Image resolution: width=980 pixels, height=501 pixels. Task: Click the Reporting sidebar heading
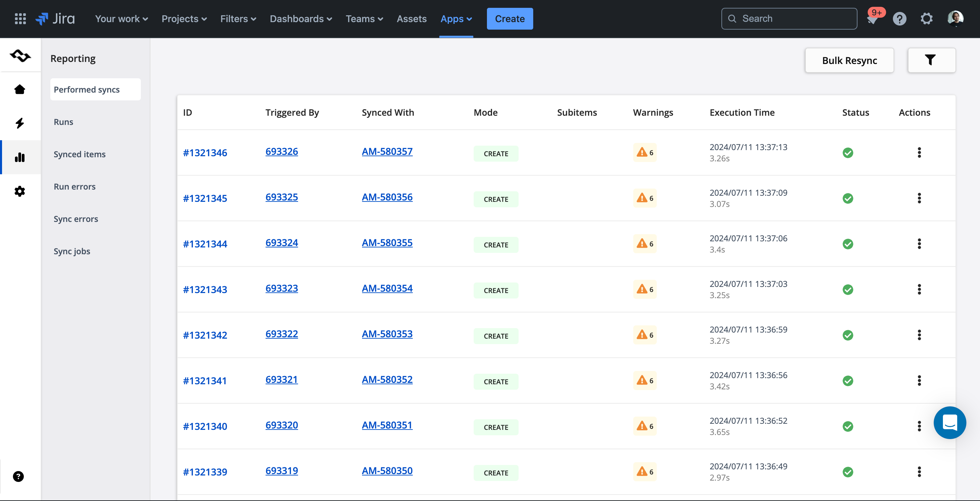tap(73, 59)
